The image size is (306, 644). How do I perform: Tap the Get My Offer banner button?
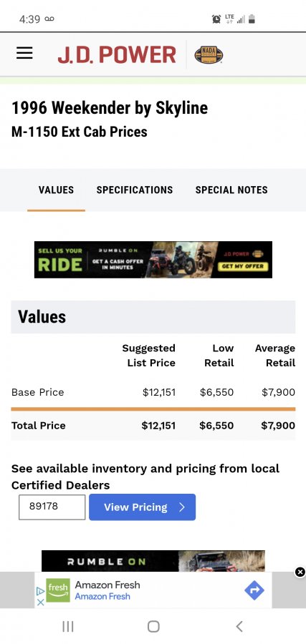tap(243, 266)
